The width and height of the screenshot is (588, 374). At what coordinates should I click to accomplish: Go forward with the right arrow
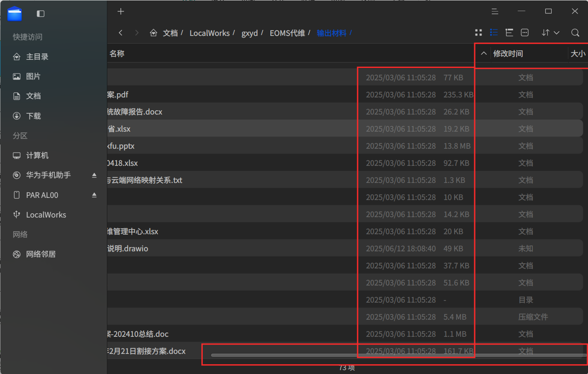(x=137, y=33)
